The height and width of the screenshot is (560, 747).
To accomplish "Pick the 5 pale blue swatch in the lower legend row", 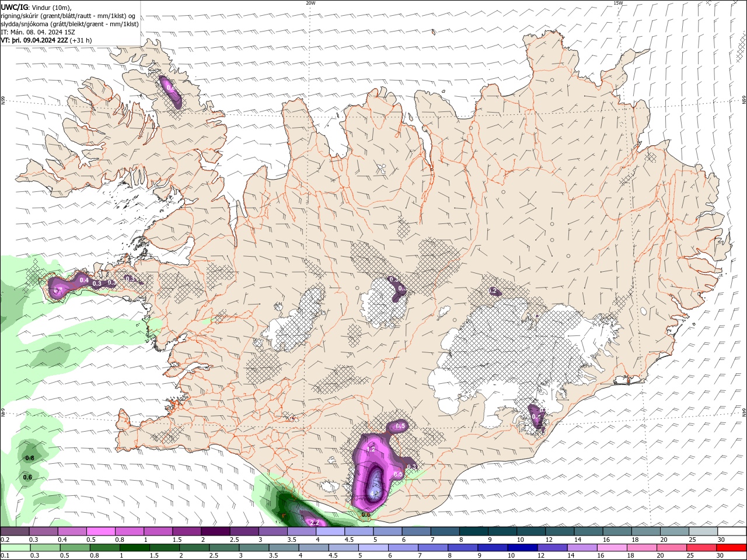I will (373, 548).
